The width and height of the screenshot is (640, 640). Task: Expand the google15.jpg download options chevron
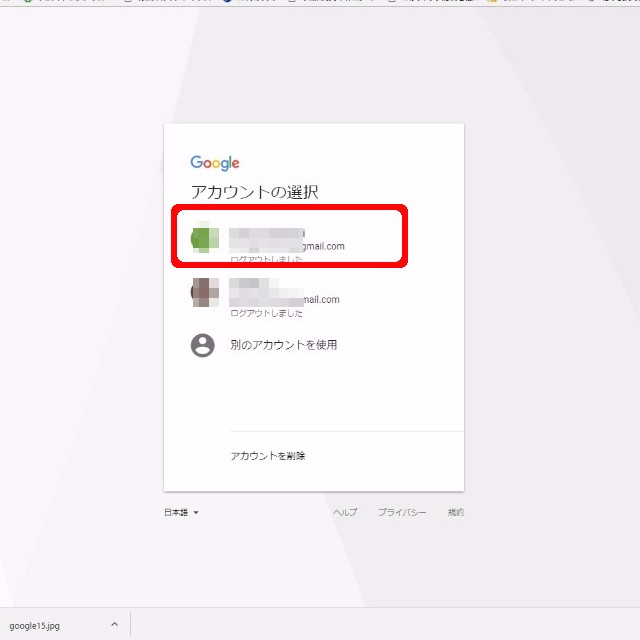(115, 624)
